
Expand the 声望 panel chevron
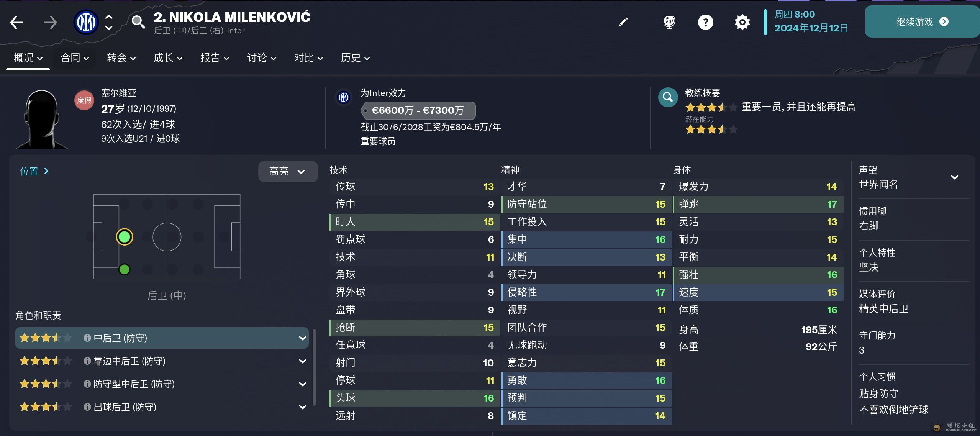click(954, 177)
